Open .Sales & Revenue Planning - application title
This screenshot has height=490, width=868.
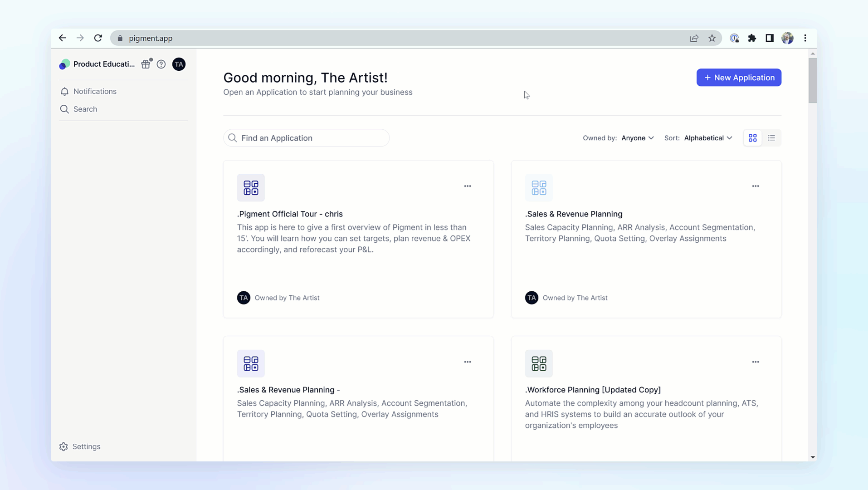coord(288,390)
